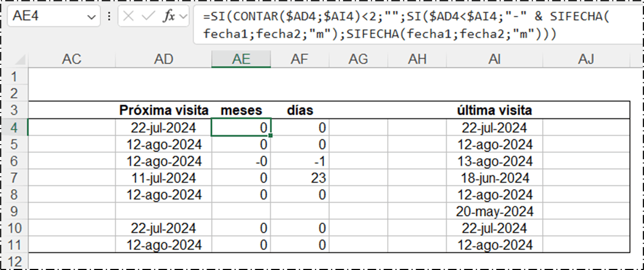Screen dimensions: 644x270
Task: Select cell with 20-may-2024
Action: coord(494,211)
